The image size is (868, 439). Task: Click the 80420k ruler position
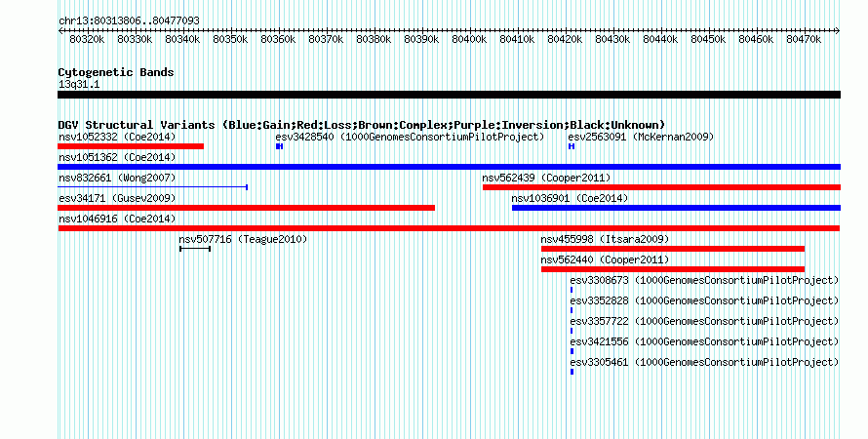coord(565,39)
